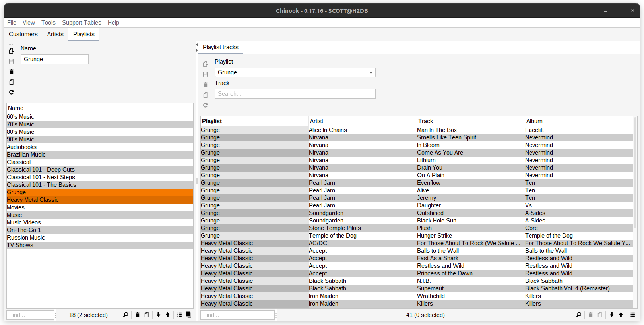Select the Black Hole Sun track row
This screenshot has height=325, width=644.
417,221
